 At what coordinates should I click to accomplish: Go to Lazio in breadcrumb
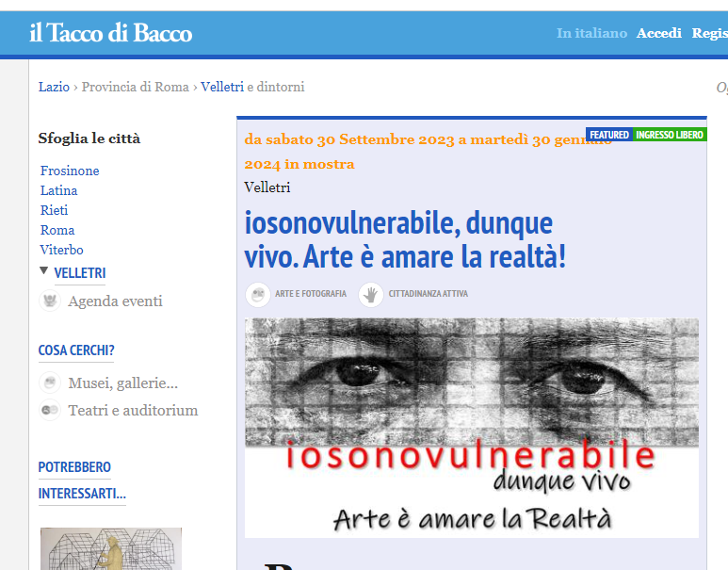click(54, 87)
